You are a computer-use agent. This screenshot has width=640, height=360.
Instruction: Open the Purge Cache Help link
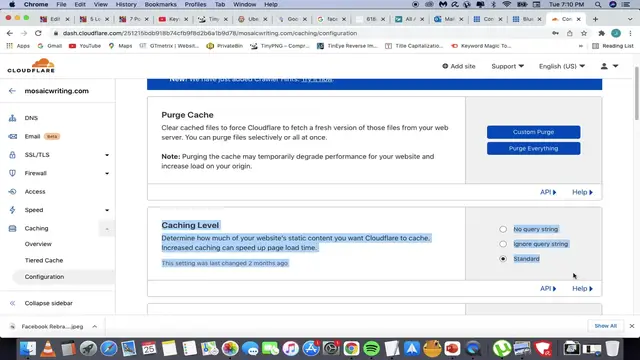[582, 192]
